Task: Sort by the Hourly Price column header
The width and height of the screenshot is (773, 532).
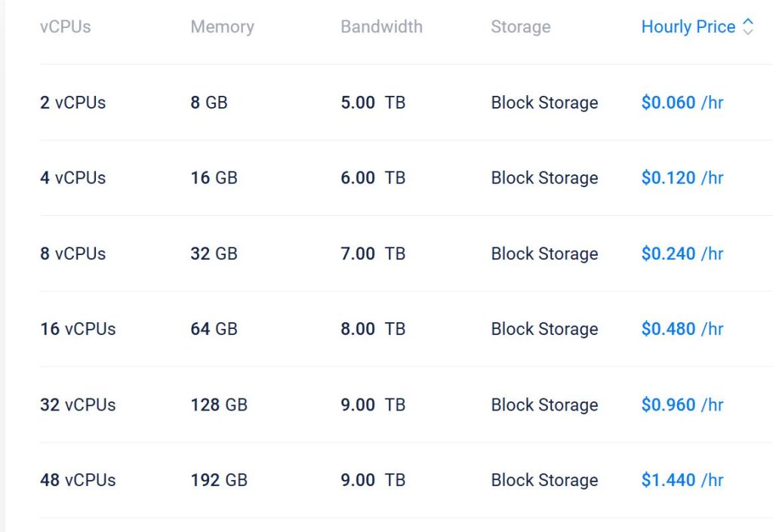Action: 688,27
